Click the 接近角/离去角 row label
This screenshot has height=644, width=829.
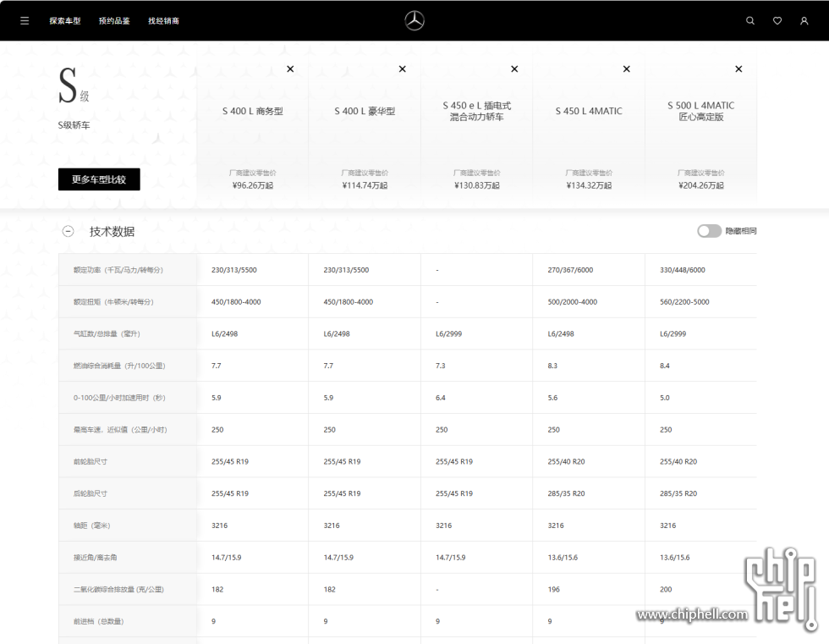click(95, 558)
